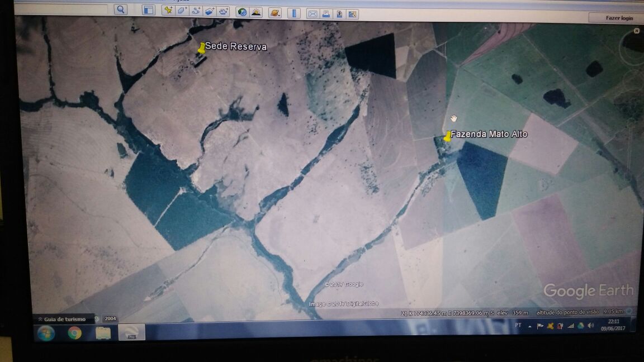This screenshot has height=362, width=644.
Task: Click the volume speaker tray icon
Action: tap(590, 326)
